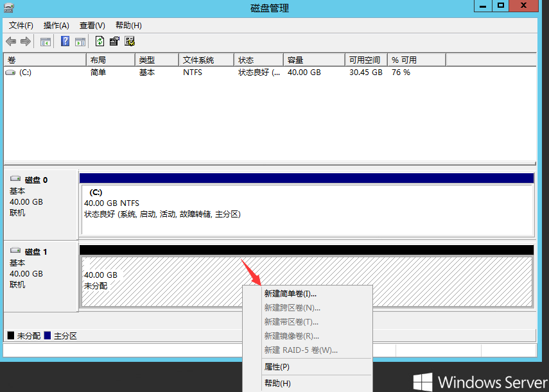Click the disk settings wizard toolbar icon
This screenshot has height=392, width=549.
130,41
